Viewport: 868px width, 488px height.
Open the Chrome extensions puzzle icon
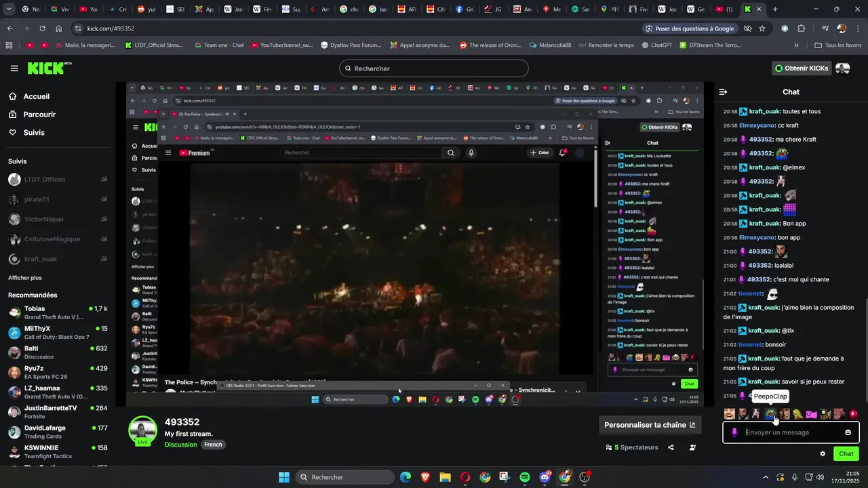(802, 28)
